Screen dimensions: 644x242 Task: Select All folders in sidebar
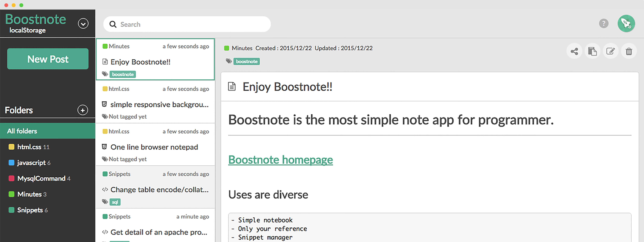tap(48, 131)
